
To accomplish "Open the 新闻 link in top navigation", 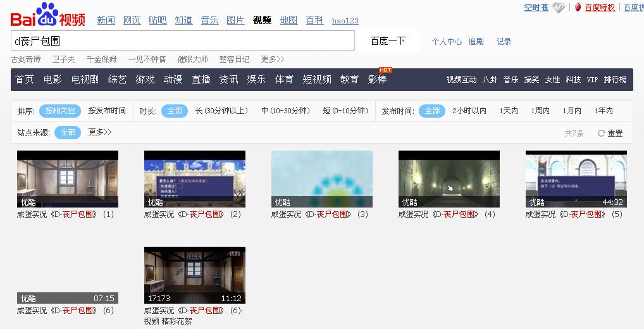I will [106, 20].
